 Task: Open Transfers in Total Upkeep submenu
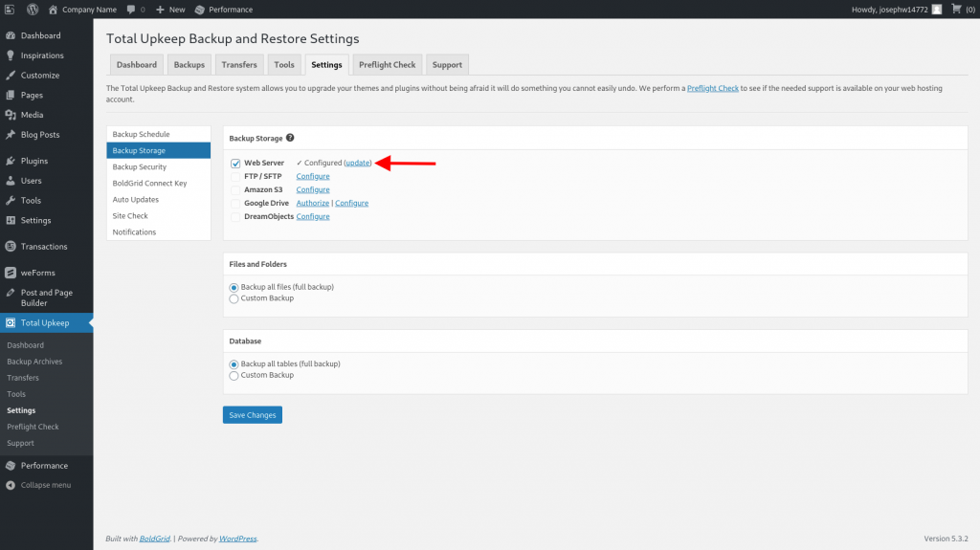pos(23,378)
